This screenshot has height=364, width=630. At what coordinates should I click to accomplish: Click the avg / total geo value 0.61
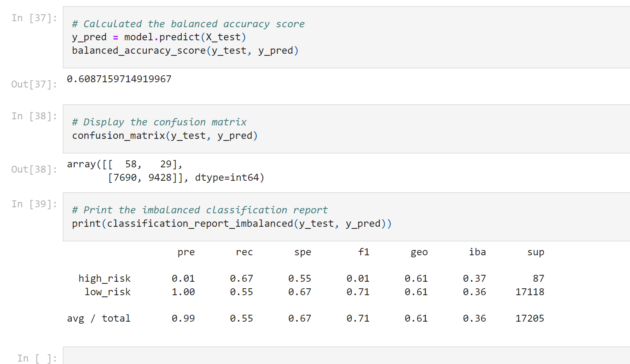pyautogui.click(x=416, y=318)
